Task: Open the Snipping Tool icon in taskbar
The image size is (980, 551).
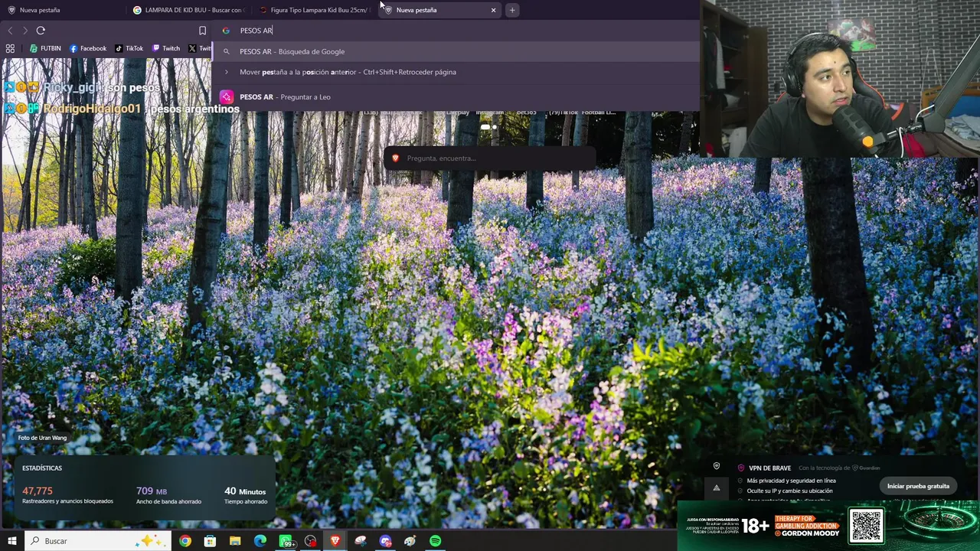Action: pyautogui.click(x=361, y=541)
